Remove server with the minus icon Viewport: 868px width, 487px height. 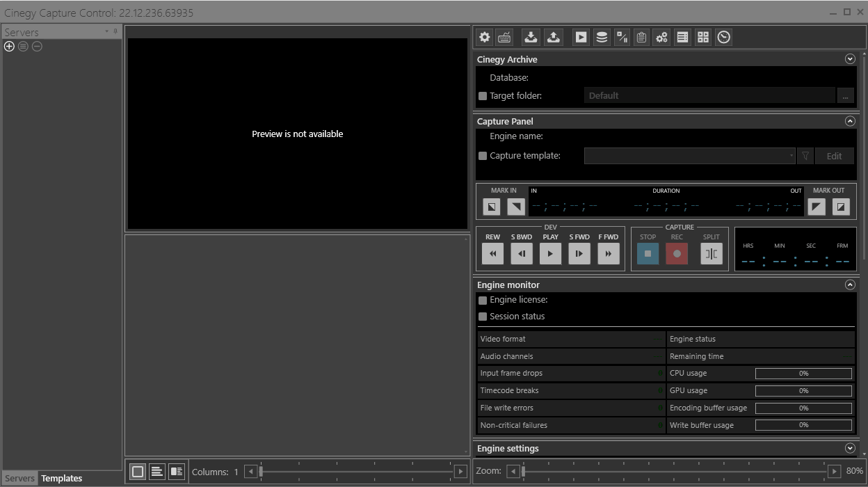click(x=37, y=47)
